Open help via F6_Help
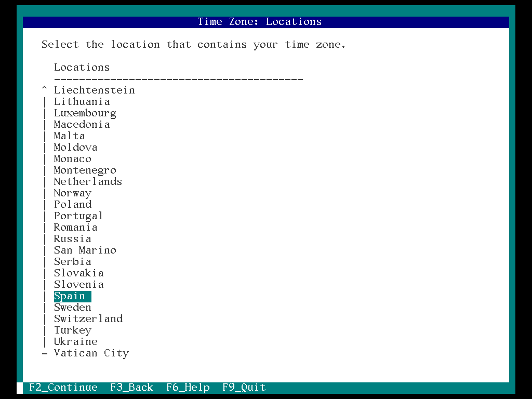This screenshot has height=399, width=532. 188,388
